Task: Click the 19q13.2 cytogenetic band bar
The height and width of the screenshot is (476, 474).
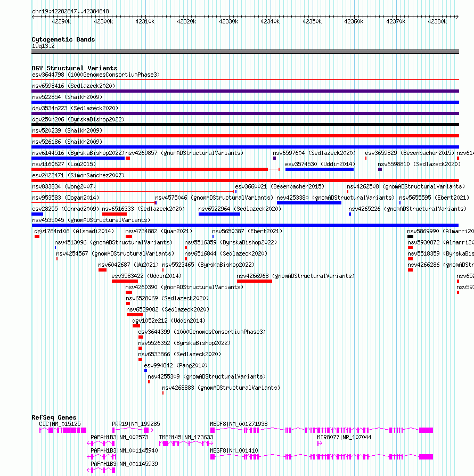Action: [x=245, y=52]
